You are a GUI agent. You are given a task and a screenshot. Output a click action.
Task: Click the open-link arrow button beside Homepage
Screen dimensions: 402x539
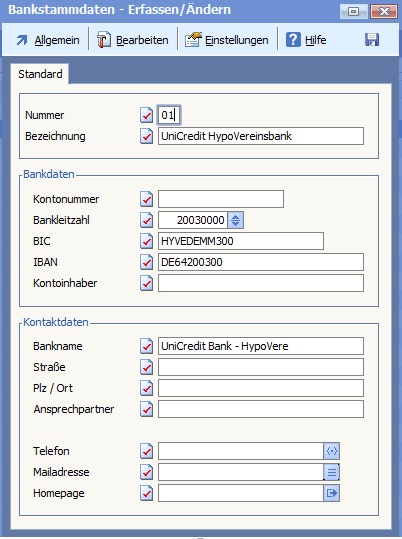click(x=332, y=493)
